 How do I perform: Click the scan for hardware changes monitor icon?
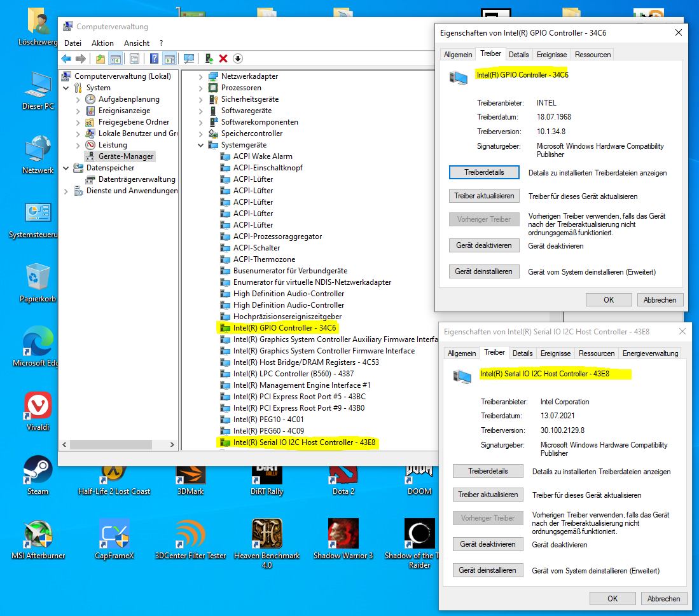[189, 58]
